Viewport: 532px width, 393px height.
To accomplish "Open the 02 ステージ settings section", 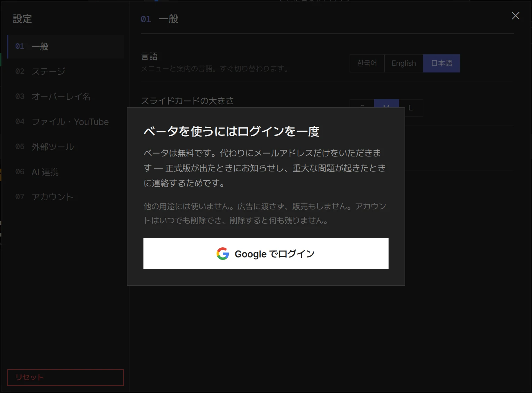I will 65,71.
